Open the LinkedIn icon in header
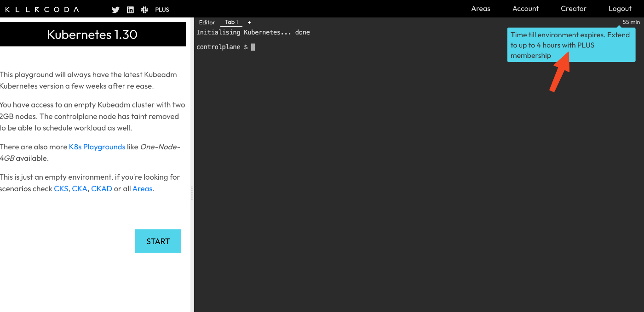Image resolution: width=644 pixels, height=312 pixels. tap(130, 9)
